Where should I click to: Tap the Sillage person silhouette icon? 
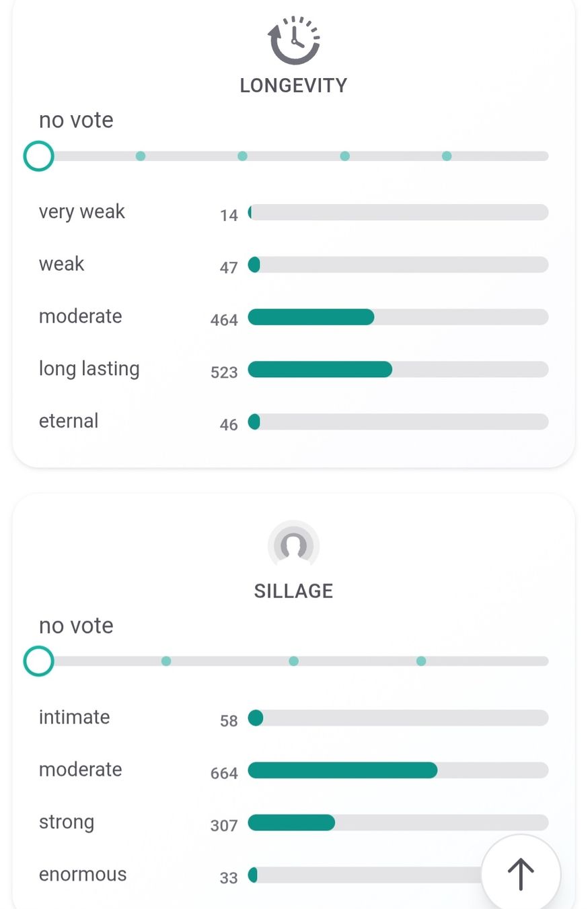click(293, 546)
